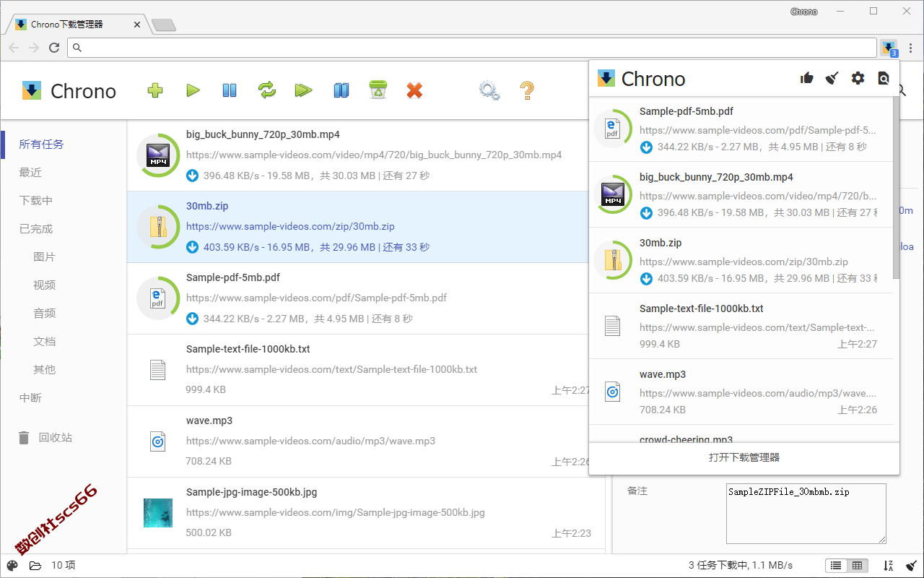Switch to table view in status bar
Screen dimensions: 924x578
click(x=857, y=565)
